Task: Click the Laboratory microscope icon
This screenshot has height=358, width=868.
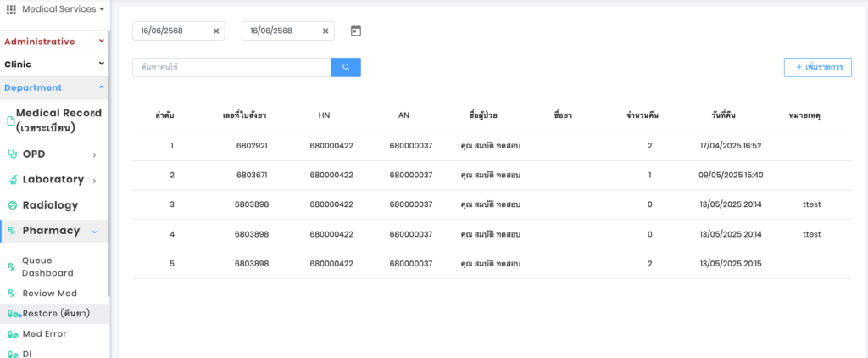Action: 13,180
